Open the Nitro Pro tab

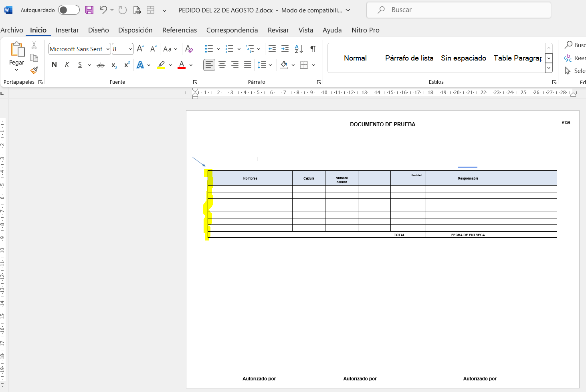coord(366,30)
